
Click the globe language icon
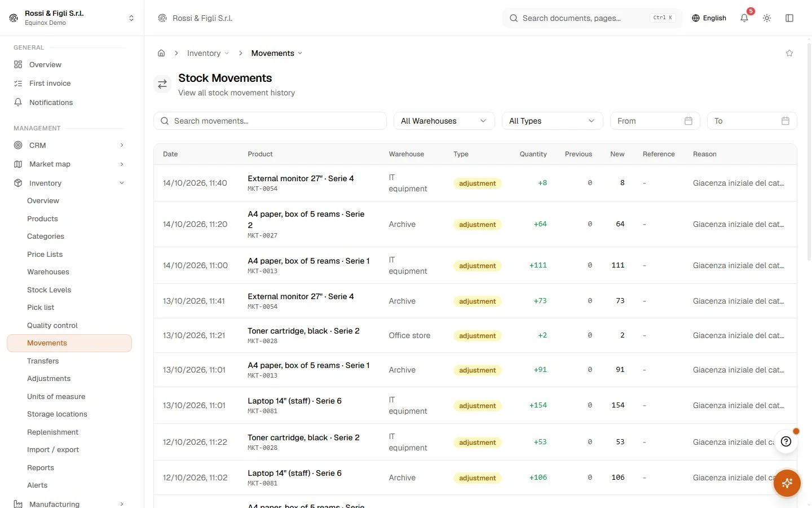pos(696,18)
